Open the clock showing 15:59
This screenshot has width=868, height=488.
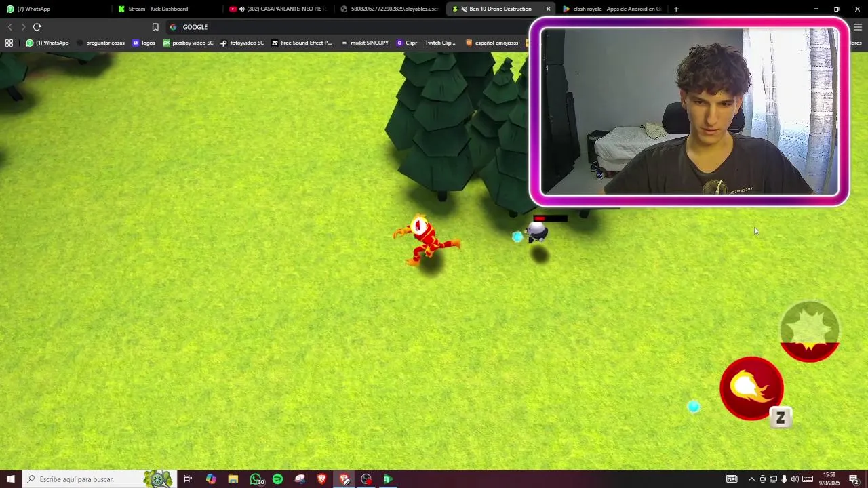pyautogui.click(x=829, y=479)
